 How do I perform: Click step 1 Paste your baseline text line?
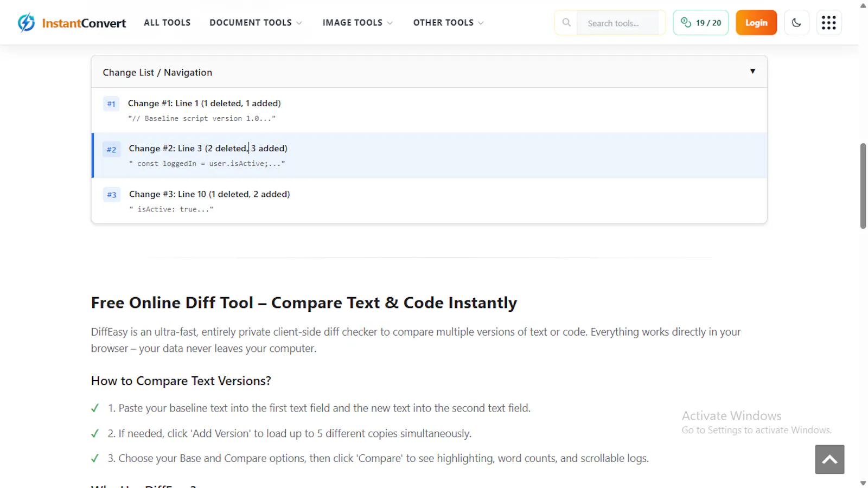tap(319, 408)
